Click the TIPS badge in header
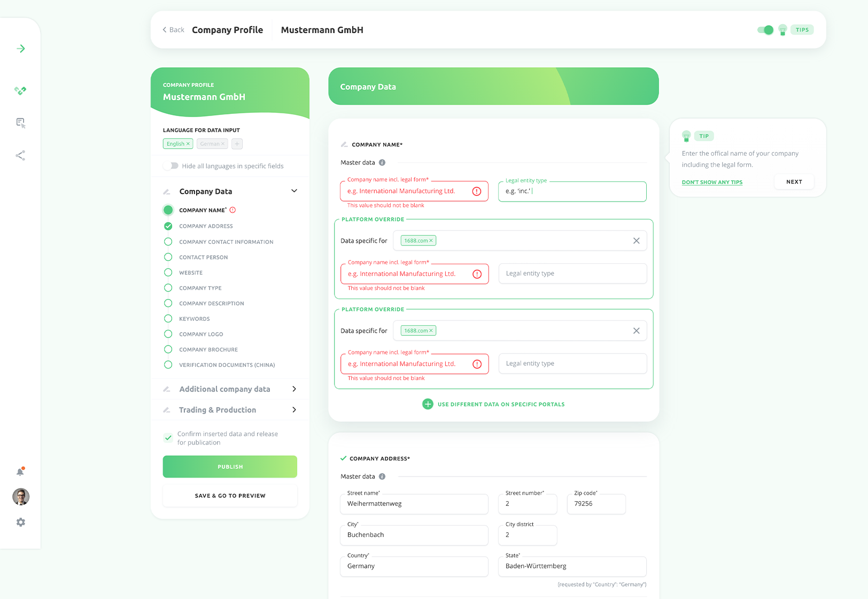The width and height of the screenshot is (868, 599). [802, 30]
